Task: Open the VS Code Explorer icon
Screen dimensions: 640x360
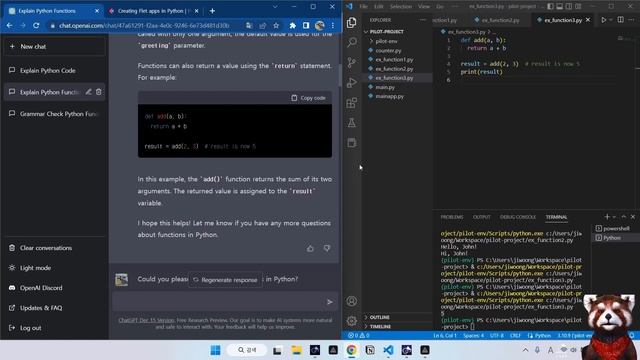Action: point(351,22)
